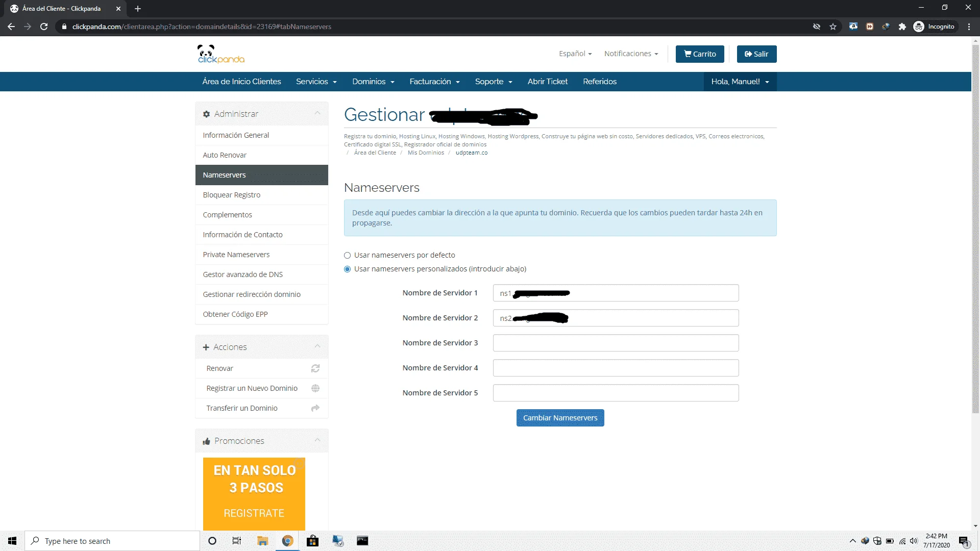Click the Windows search box

pos(112,541)
